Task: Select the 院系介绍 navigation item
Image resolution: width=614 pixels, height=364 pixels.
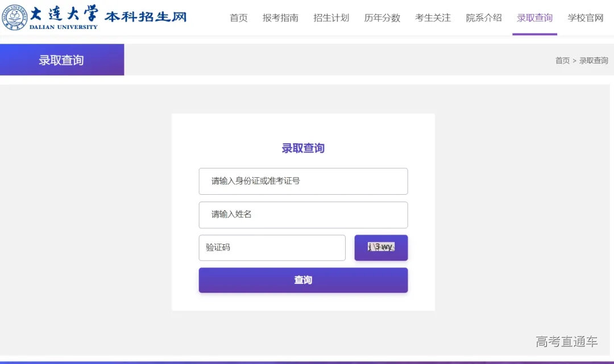Action: (484, 18)
